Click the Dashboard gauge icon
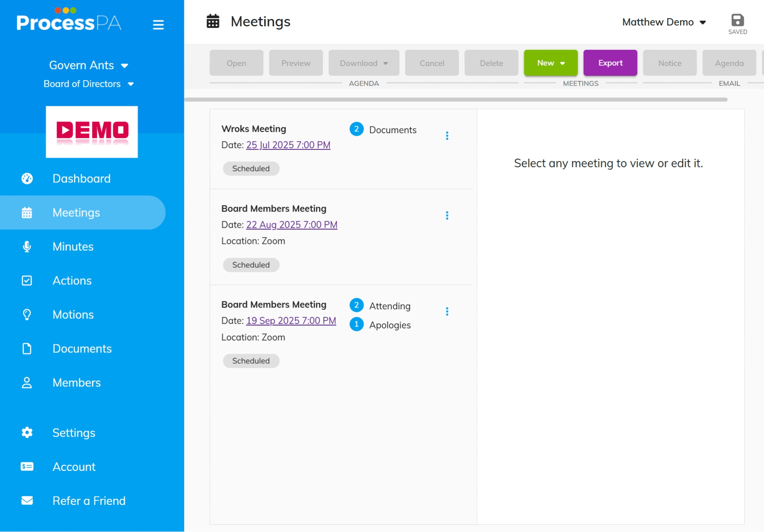Viewport: 764px width, 532px height. coord(27,179)
